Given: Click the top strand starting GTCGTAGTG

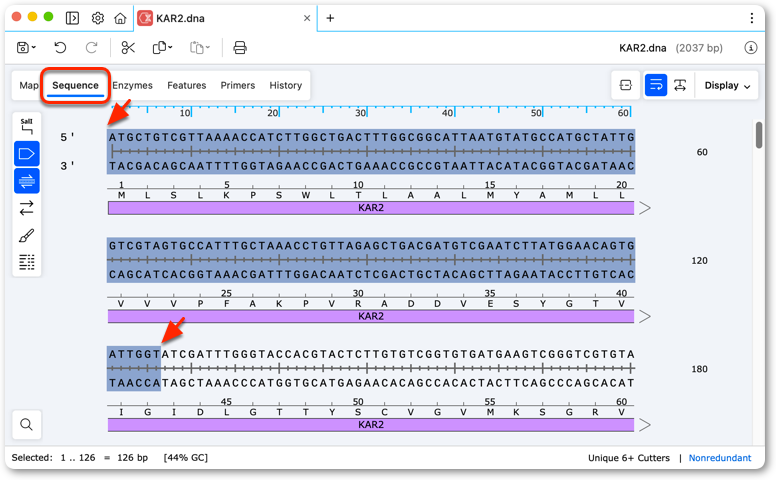Looking at the screenshot, I should click(x=371, y=245).
